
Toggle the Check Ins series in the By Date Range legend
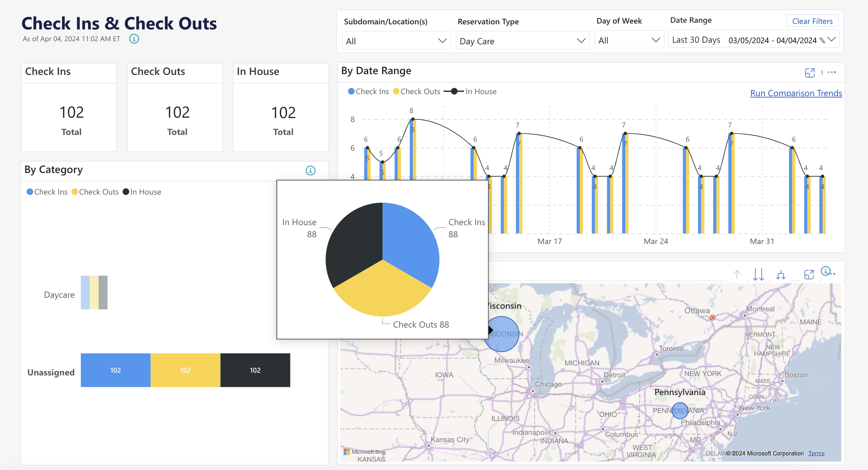coord(368,91)
